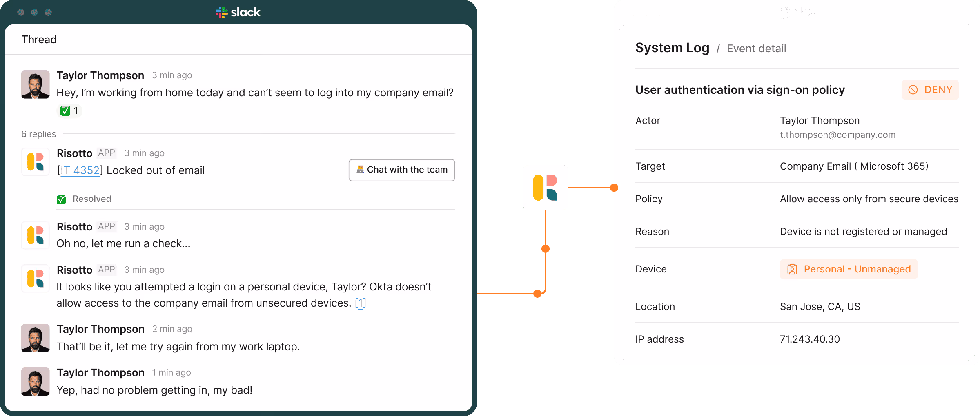Image resolution: width=980 pixels, height=416 pixels.
Task: Open the IT 4352 ticket link
Action: (80, 170)
